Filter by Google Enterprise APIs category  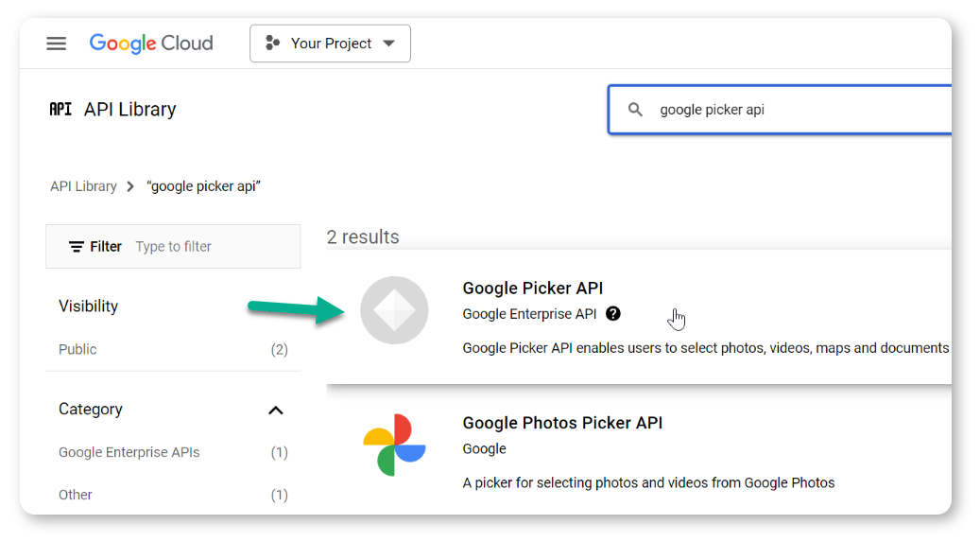(129, 452)
